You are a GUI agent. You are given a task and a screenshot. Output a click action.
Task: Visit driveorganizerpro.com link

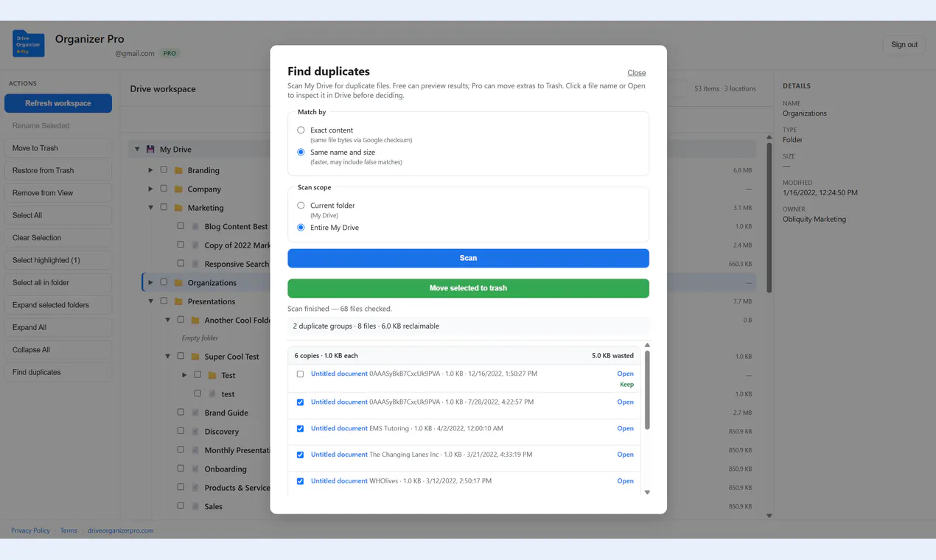coord(121,531)
